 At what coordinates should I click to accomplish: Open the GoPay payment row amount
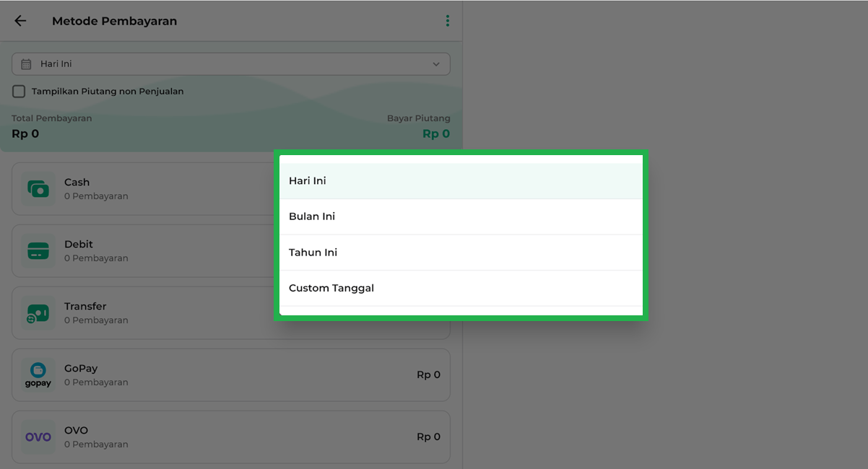click(x=428, y=375)
